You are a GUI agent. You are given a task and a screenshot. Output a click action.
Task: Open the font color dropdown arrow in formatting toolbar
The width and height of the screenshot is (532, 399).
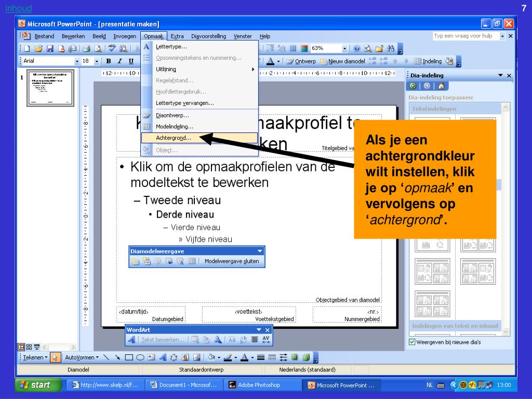click(x=278, y=61)
